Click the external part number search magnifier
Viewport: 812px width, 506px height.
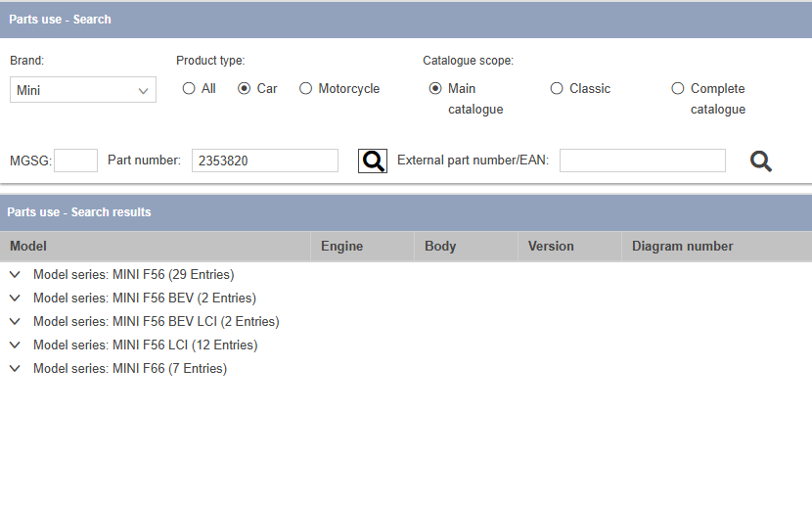pos(761,161)
